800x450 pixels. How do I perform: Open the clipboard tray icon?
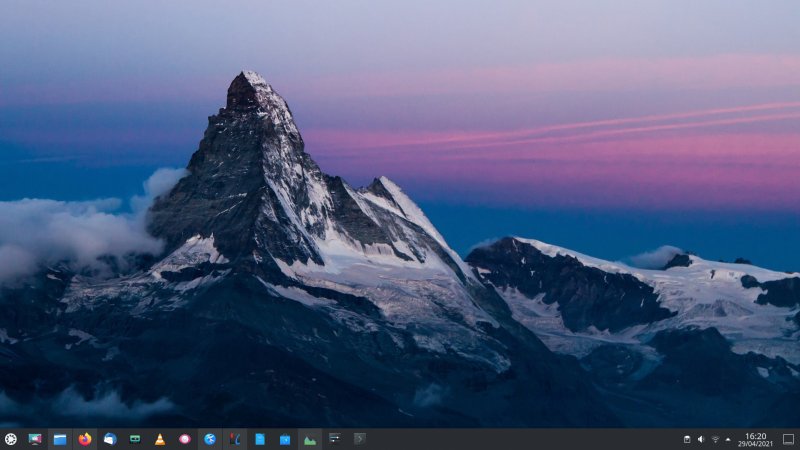point(687,439)
